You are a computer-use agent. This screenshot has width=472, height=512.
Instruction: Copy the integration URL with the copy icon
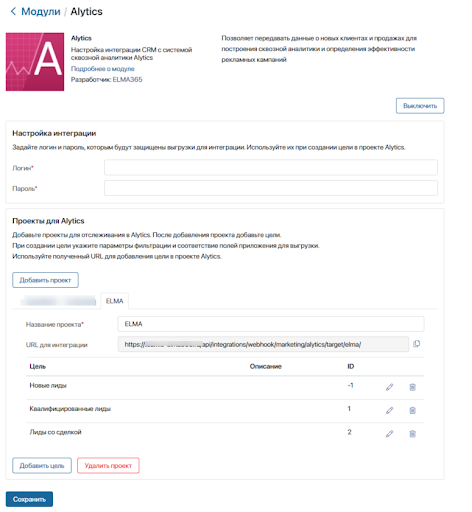[x=416, y=344]
